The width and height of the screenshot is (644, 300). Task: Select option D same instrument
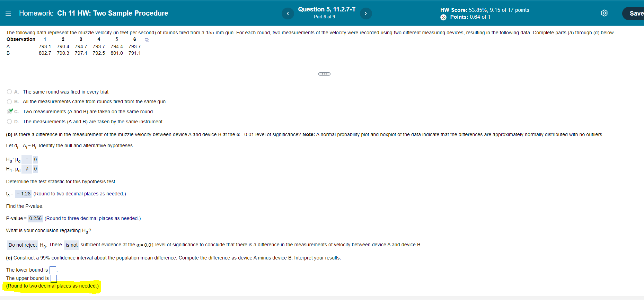coord(9,122)
